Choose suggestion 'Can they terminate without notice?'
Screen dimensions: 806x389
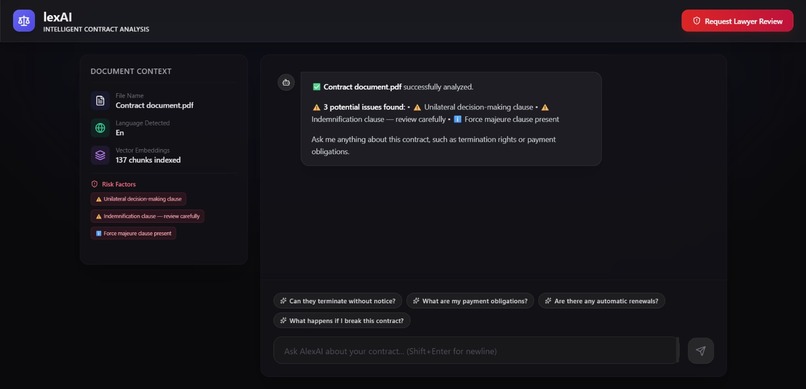tap(338, 301)
